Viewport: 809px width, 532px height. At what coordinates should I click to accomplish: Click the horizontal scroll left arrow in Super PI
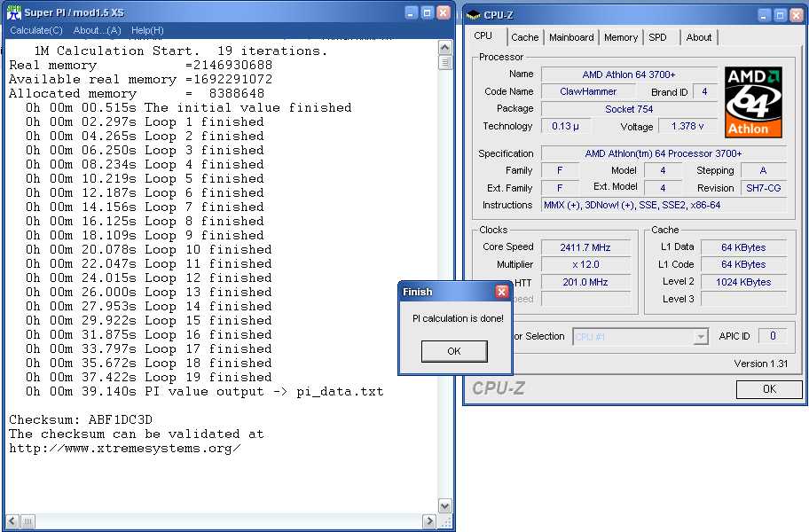13,521
